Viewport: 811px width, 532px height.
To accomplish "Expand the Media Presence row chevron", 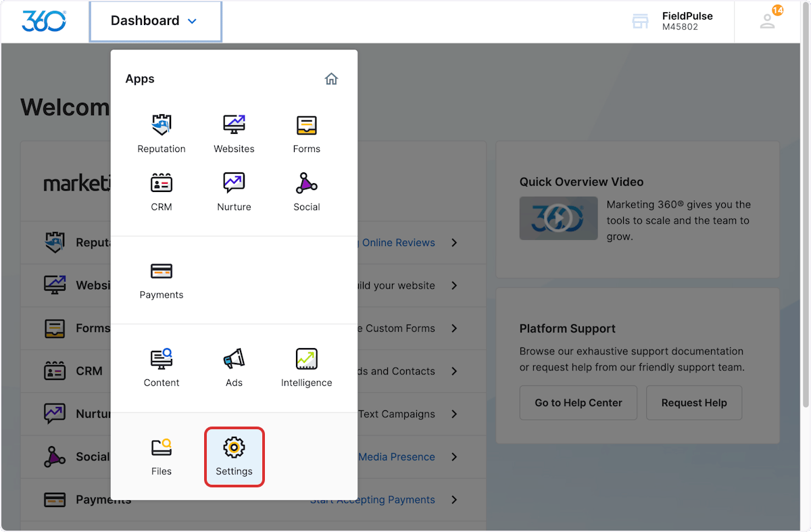I will click(454, 457).
